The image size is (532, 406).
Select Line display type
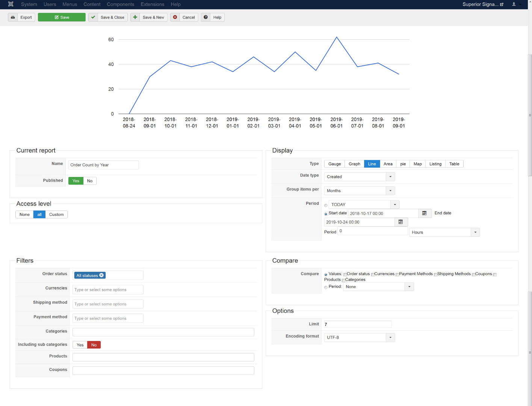pyautogui.click(x=372, y=164)
